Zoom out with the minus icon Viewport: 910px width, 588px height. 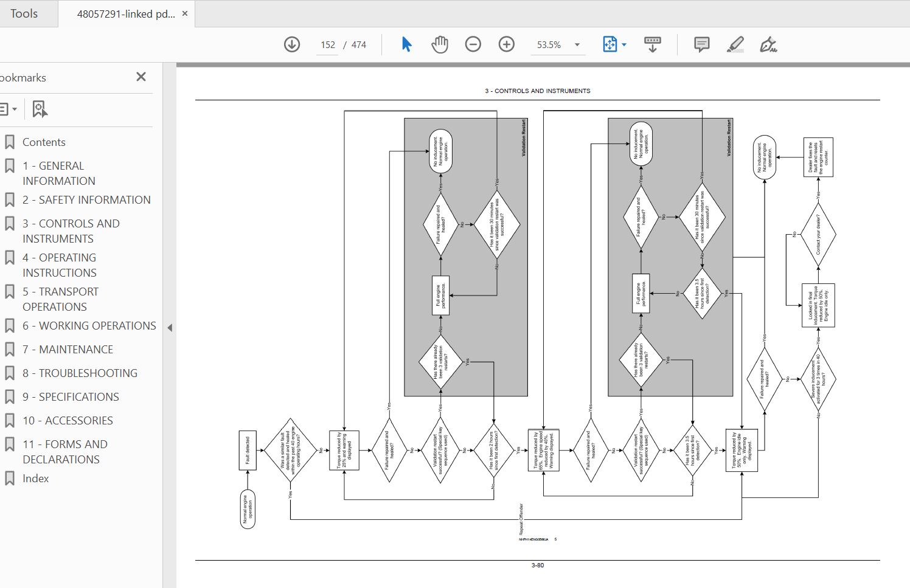[x=473, y=44]
